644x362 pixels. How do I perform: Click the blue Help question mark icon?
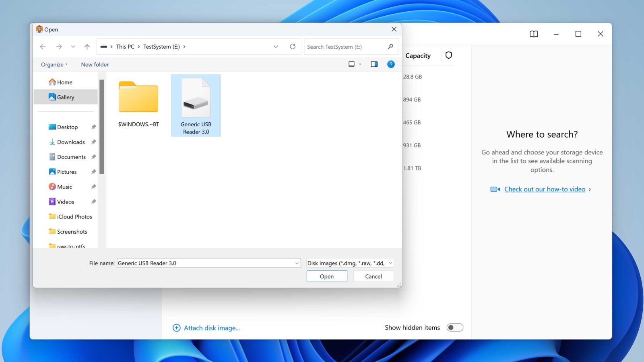pos(390,64)
